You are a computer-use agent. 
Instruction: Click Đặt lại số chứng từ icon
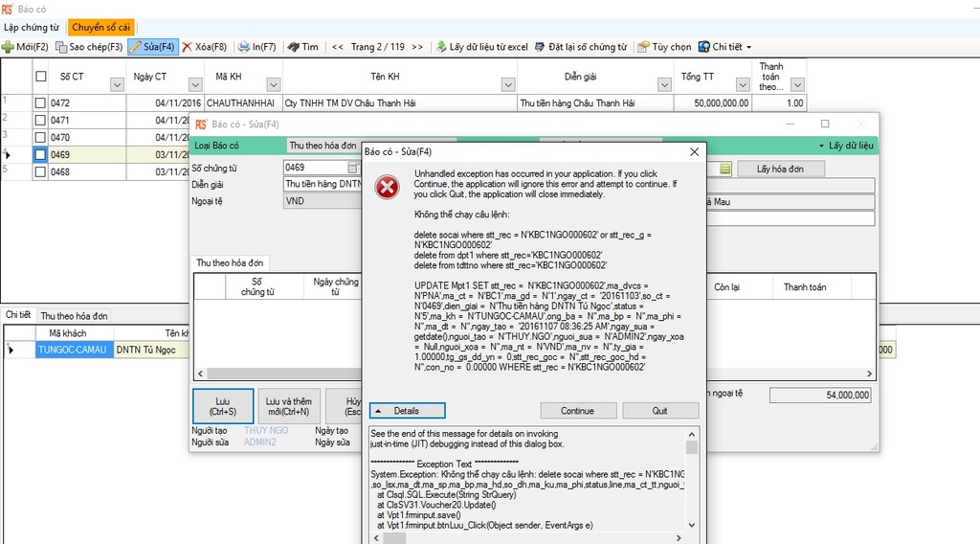(540, 47)
